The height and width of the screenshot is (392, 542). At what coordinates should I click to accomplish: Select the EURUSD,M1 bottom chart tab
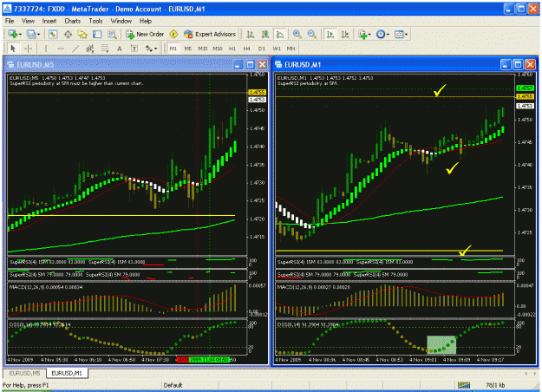pos(67,373)
